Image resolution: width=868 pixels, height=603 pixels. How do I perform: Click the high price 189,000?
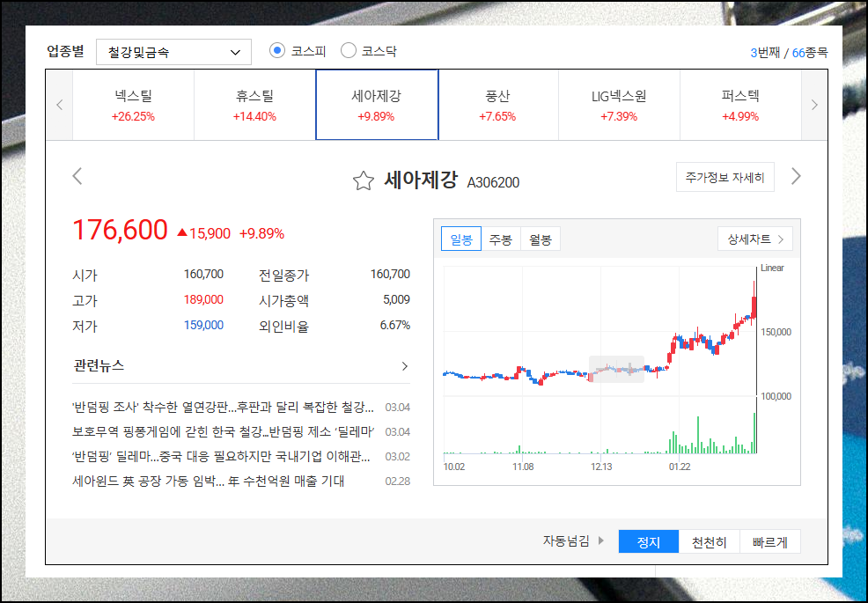(x=203, y=299)
